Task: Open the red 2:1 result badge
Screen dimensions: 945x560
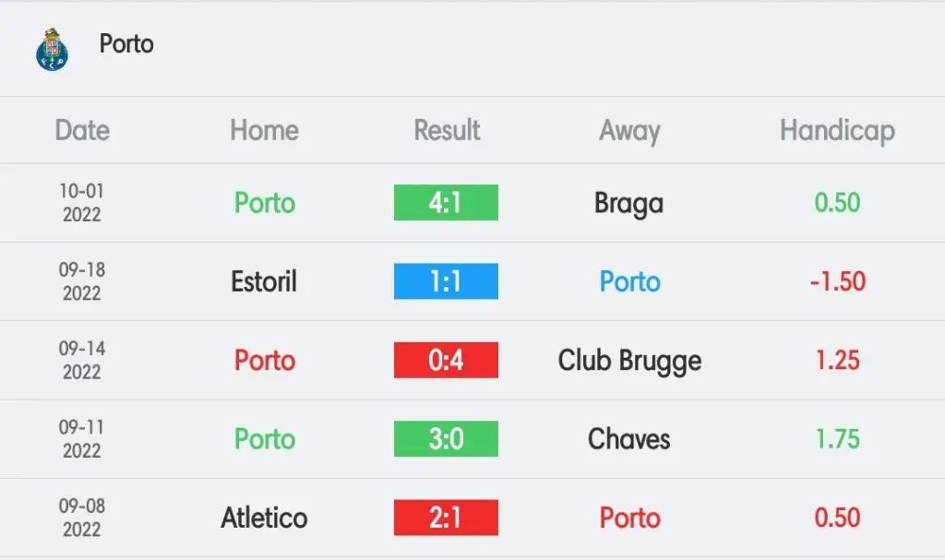Action: (x=446, y=518)
